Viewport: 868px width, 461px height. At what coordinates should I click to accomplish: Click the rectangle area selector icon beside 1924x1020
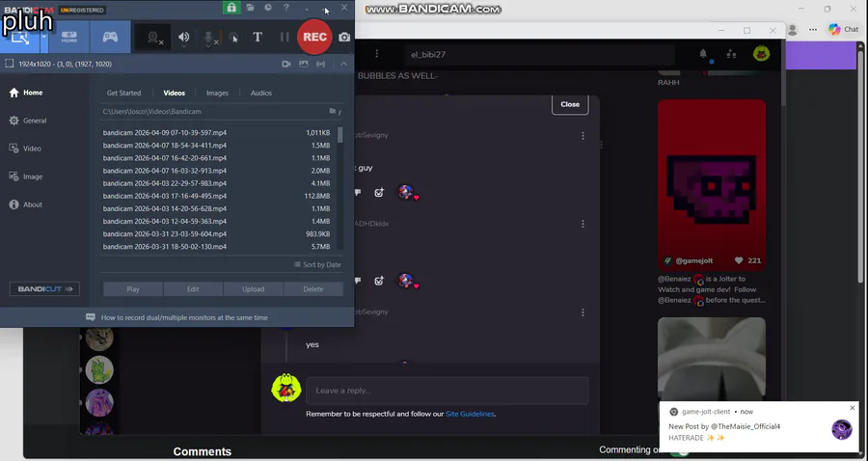tap(10, 64)
